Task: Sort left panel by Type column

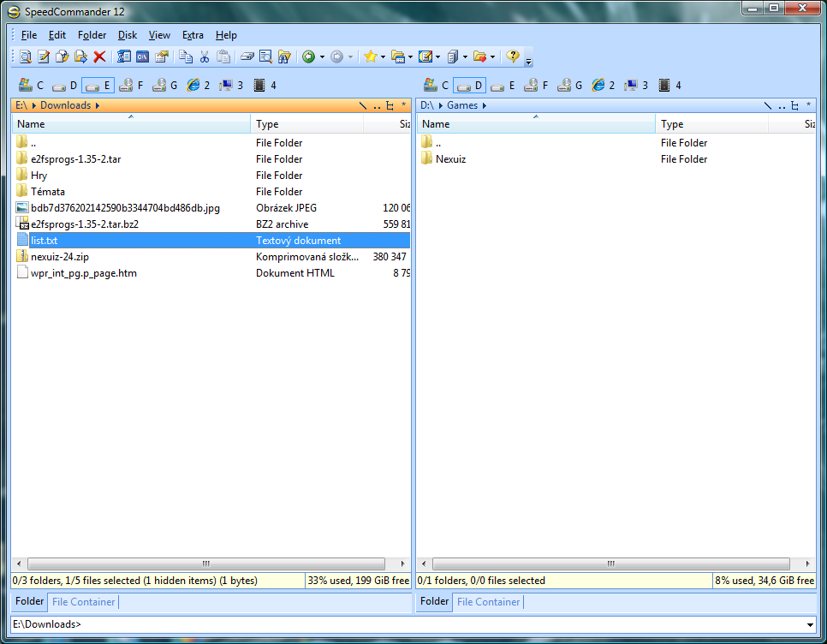Action: pyautogui.click(x=307, y=124)
